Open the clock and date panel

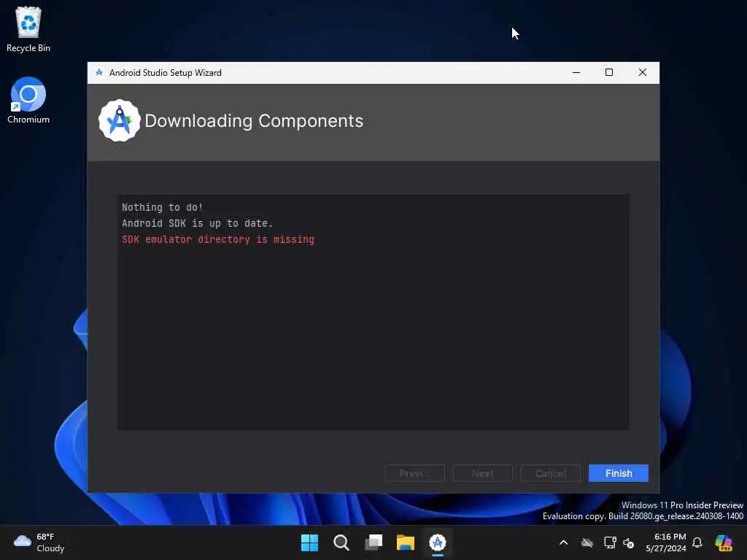coord(665,542)
